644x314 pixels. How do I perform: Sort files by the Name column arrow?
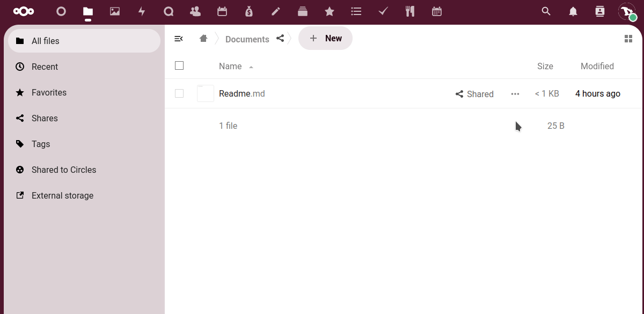pos(251,67)
